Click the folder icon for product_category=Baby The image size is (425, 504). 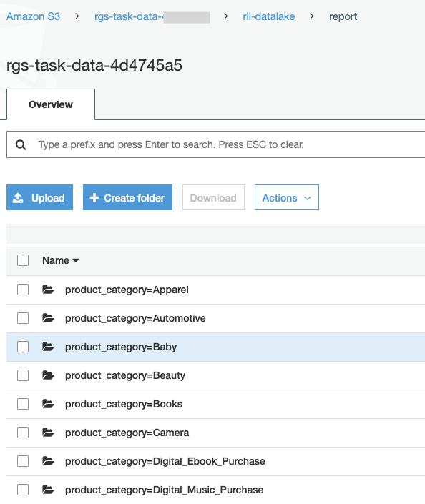point(48,347)
